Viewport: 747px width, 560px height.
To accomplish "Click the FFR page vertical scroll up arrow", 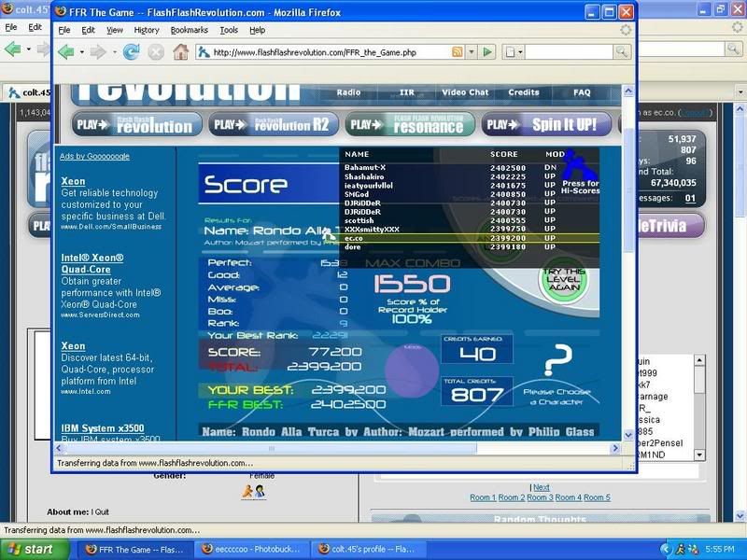I will coord(628,91).
